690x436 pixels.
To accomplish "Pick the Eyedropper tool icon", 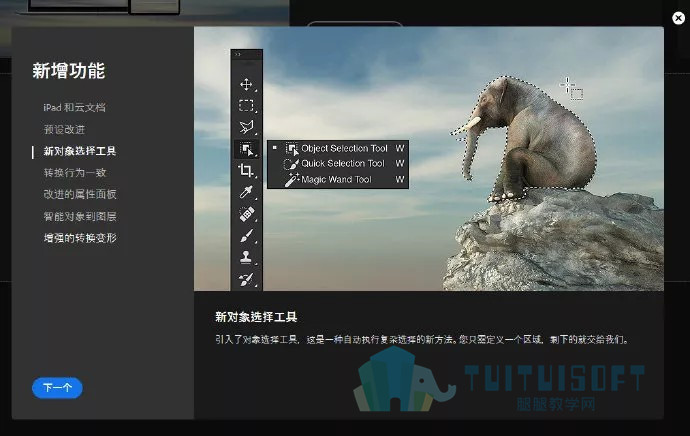I will coord(246,192).
